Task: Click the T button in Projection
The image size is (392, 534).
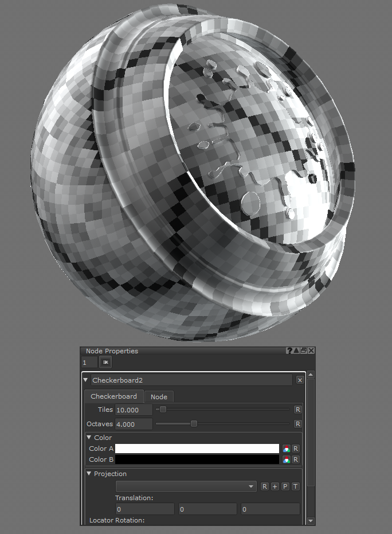Action: [295, 486]
